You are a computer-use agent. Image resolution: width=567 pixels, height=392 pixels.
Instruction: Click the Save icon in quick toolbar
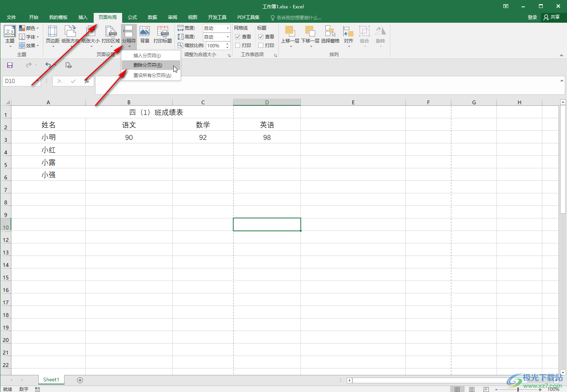click(10, 65)
